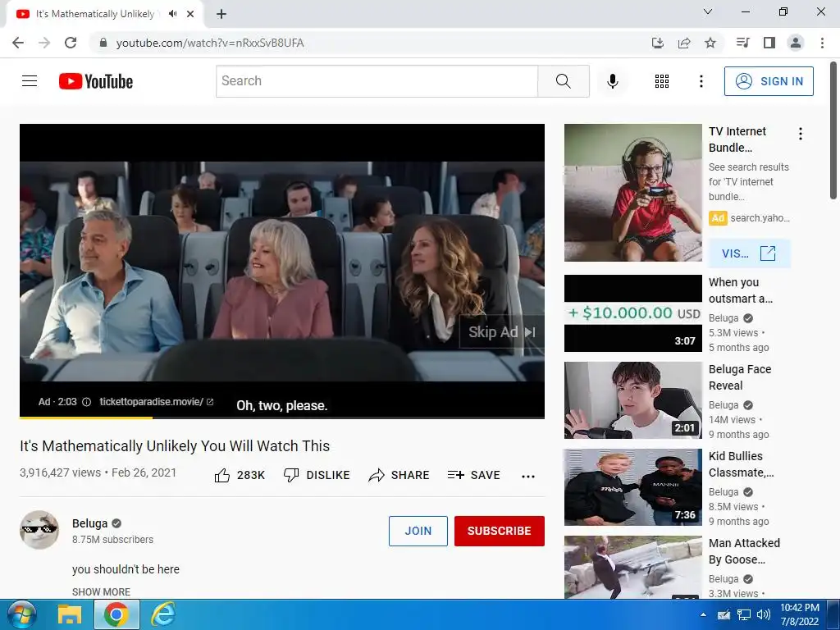Visit tickettoparadise.movie ad link

[156, 402]
